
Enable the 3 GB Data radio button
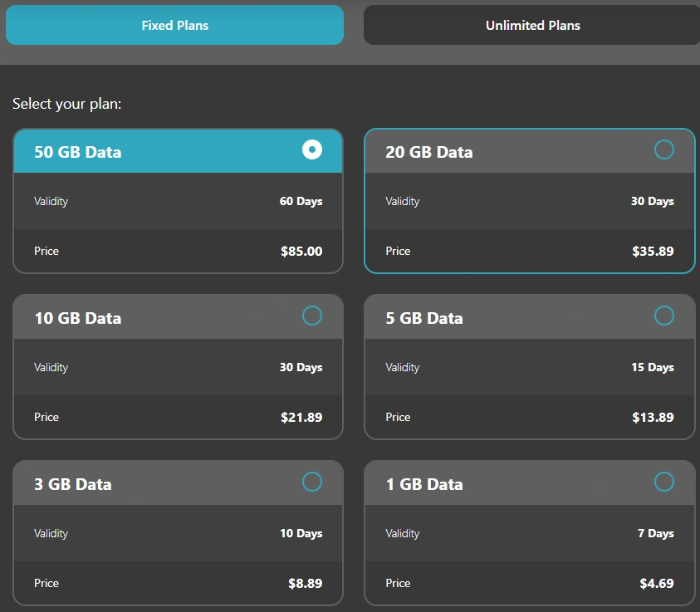pos(312,482)
